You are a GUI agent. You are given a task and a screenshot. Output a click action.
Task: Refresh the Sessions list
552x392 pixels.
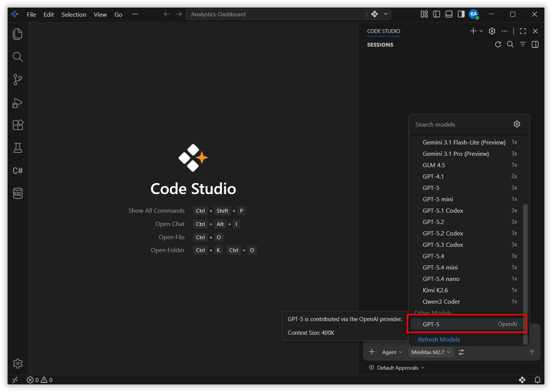(498, 44)
